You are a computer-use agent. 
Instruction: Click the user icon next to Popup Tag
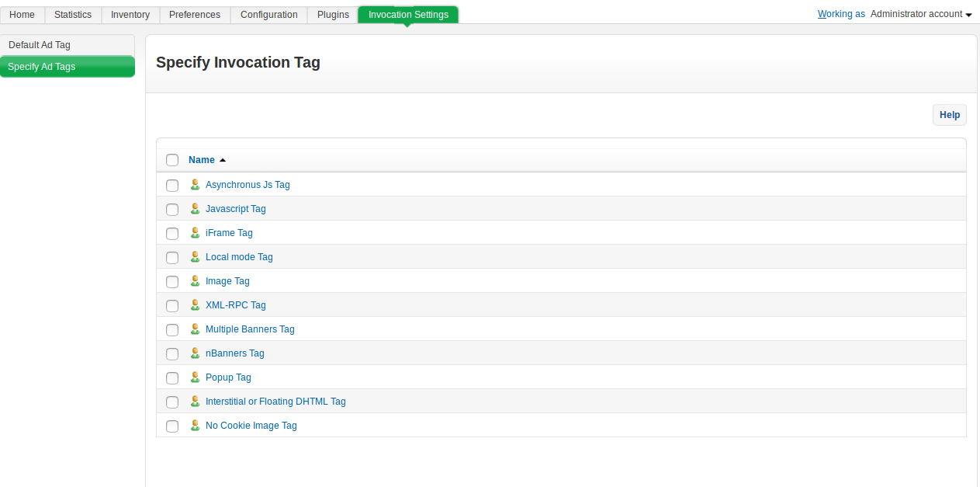pyautogui.click(x=195, y=377)
